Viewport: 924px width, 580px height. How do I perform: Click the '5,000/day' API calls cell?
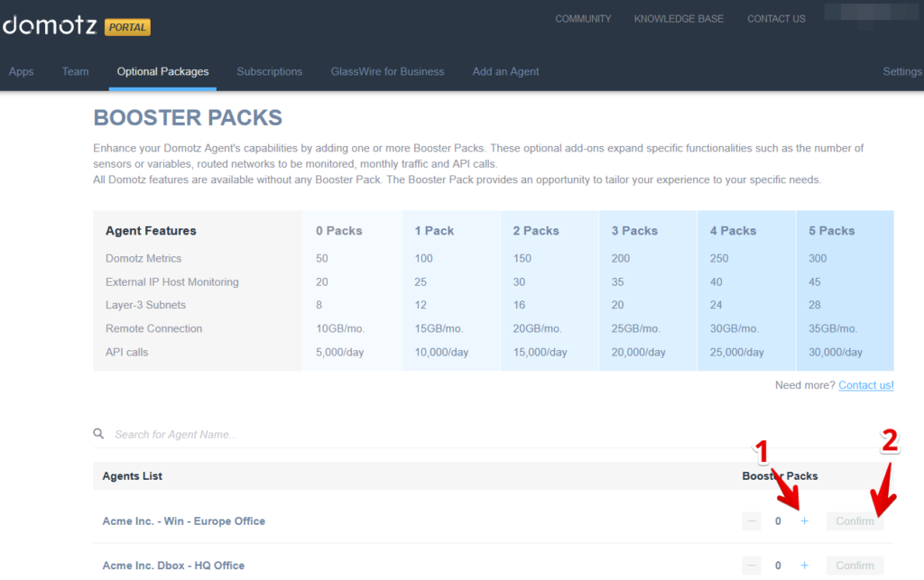point(339,352)
